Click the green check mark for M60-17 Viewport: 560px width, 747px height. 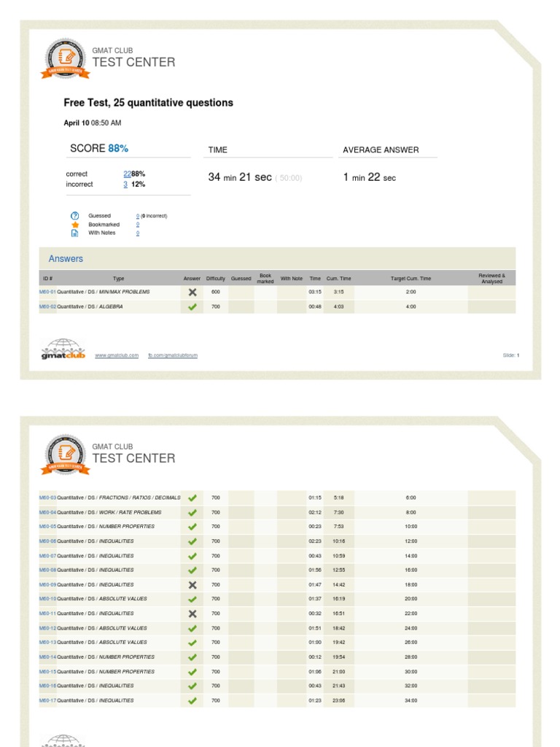[192, 701]
